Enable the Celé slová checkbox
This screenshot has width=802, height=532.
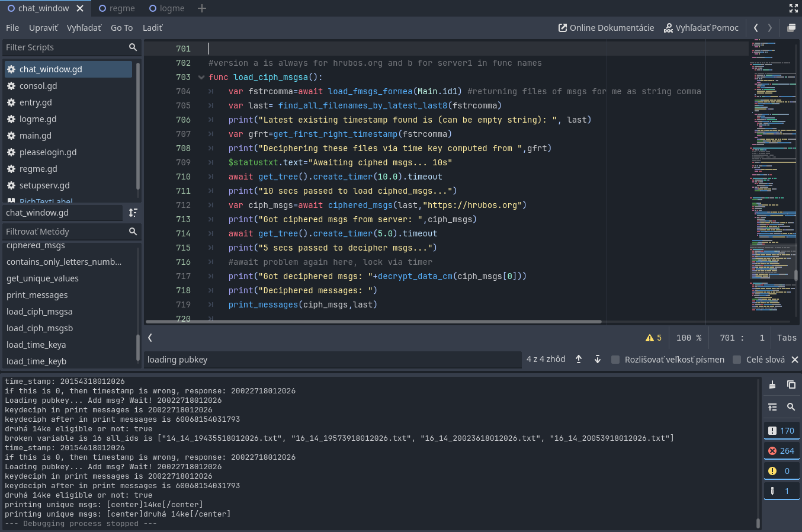tap(737, 360)
